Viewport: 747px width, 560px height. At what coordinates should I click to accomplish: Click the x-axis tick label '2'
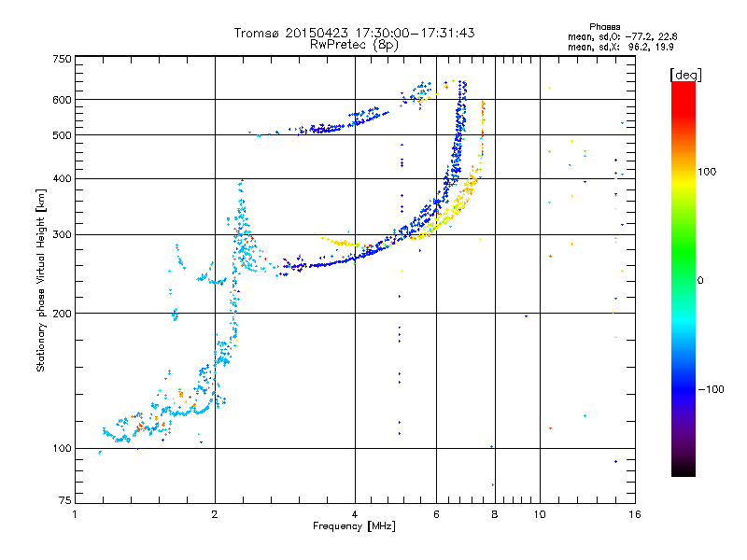point(215,514)
